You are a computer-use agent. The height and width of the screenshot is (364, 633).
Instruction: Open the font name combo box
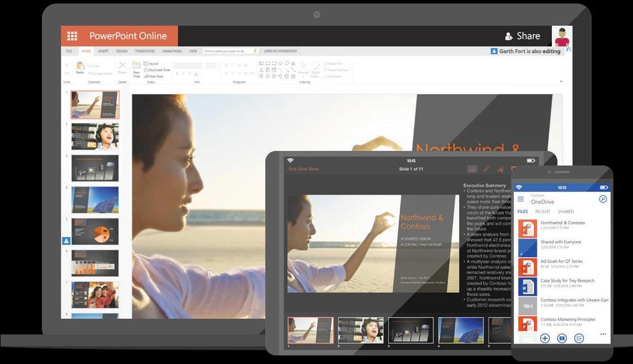[x=190, y=66]
